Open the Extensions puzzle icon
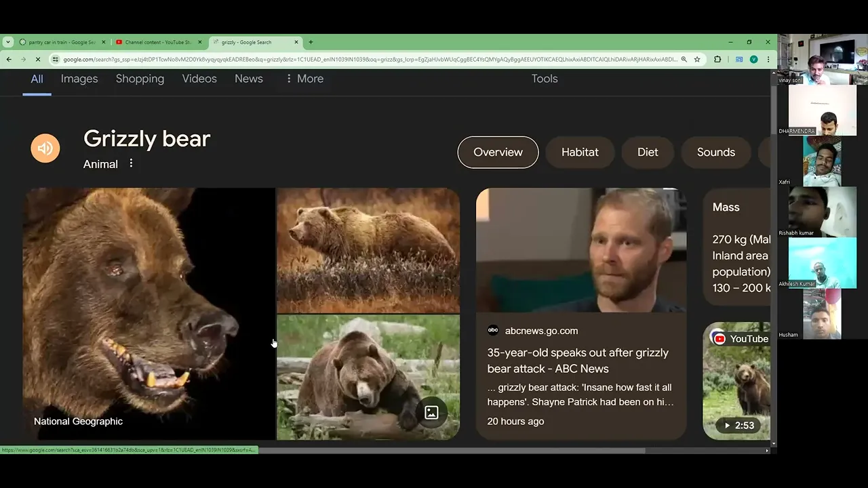This screenshot has width=868, height=488. [x=717, y=60]
